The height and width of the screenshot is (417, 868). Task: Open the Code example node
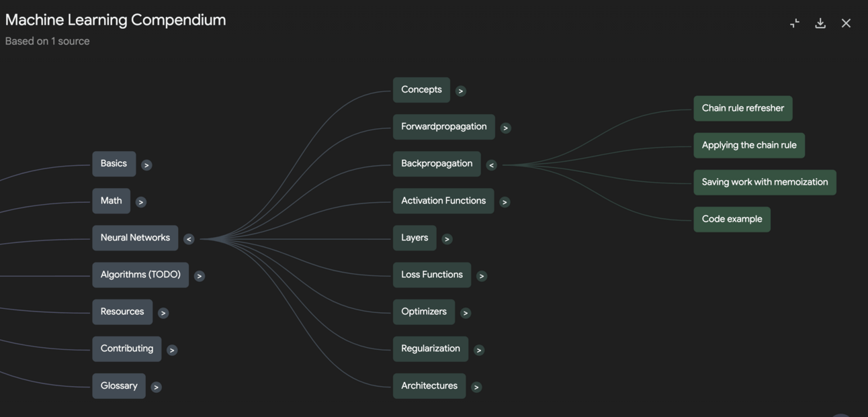tap(732, 219)
